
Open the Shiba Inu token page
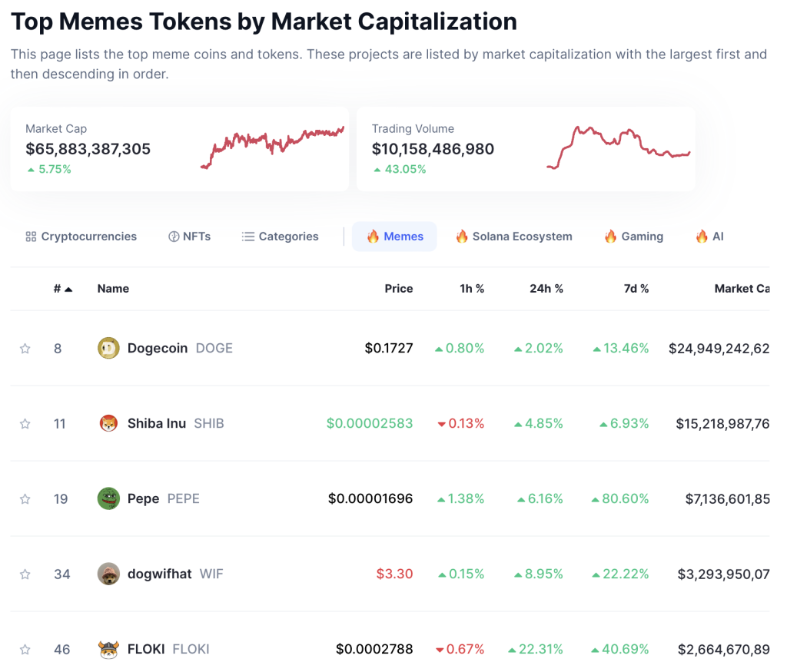pos(158,423)
